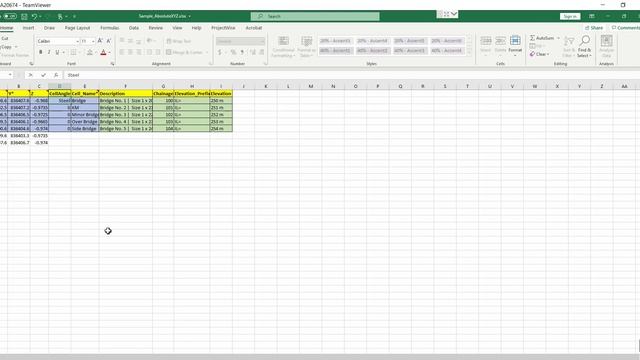Toggle Italic formatting
The height and width of the screenshot is (360, 640).
click(49, 52)
